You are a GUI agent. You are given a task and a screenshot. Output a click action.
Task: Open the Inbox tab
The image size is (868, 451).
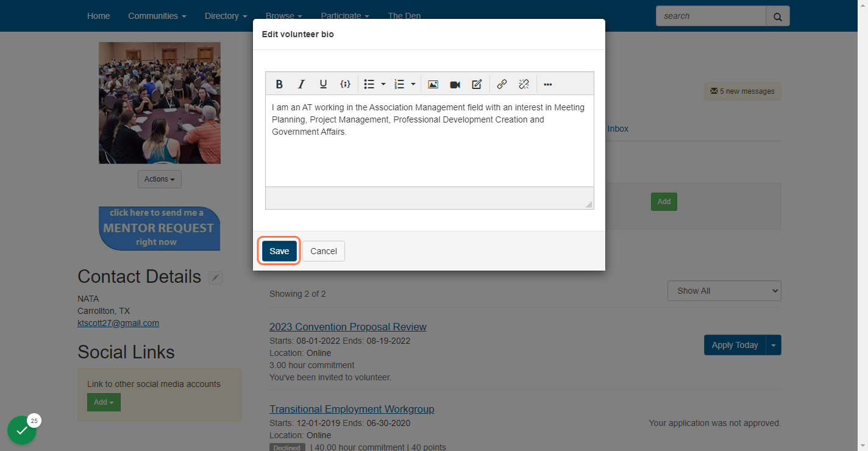(x=617, y=129)
